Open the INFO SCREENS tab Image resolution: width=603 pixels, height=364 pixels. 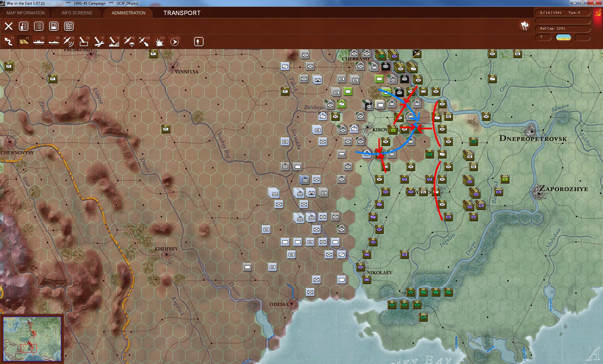pyautogui.click(x=77, y=13)
